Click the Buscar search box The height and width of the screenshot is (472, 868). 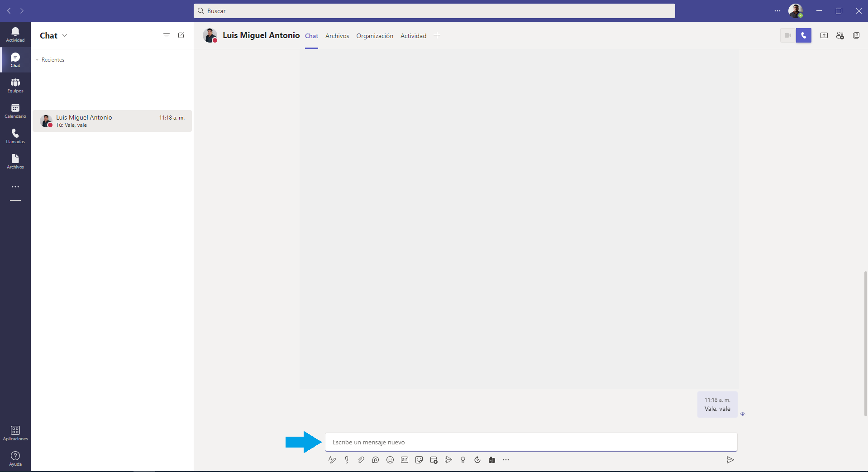(434, 11)
